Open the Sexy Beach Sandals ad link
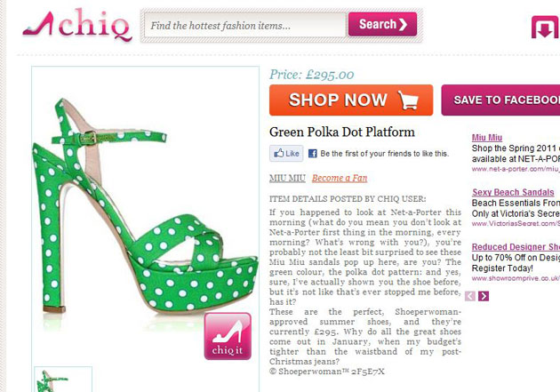 tap(513, 192)
